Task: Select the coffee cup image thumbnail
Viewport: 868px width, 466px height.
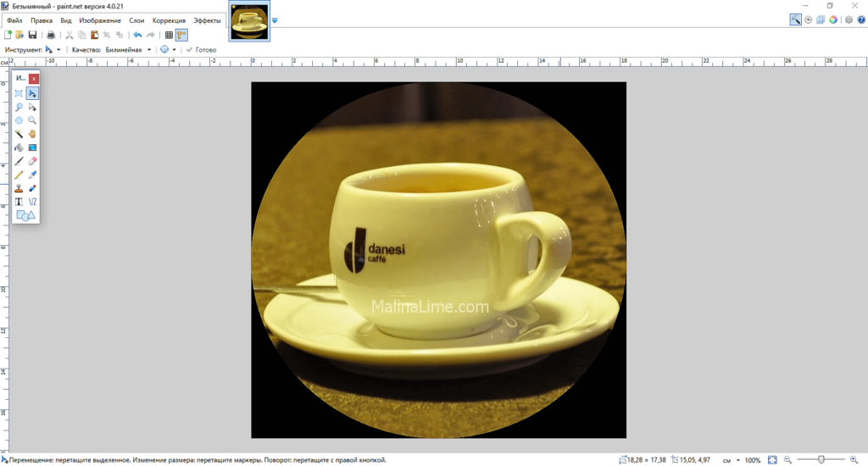Action: (250, 21)
